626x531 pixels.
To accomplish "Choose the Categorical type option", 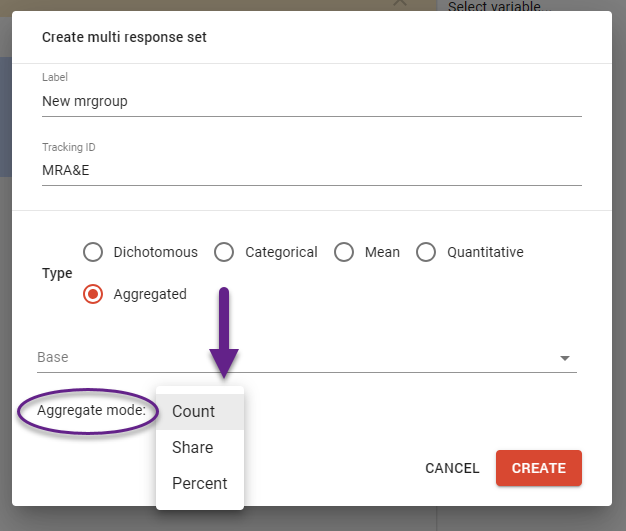I will pos(225,252).
